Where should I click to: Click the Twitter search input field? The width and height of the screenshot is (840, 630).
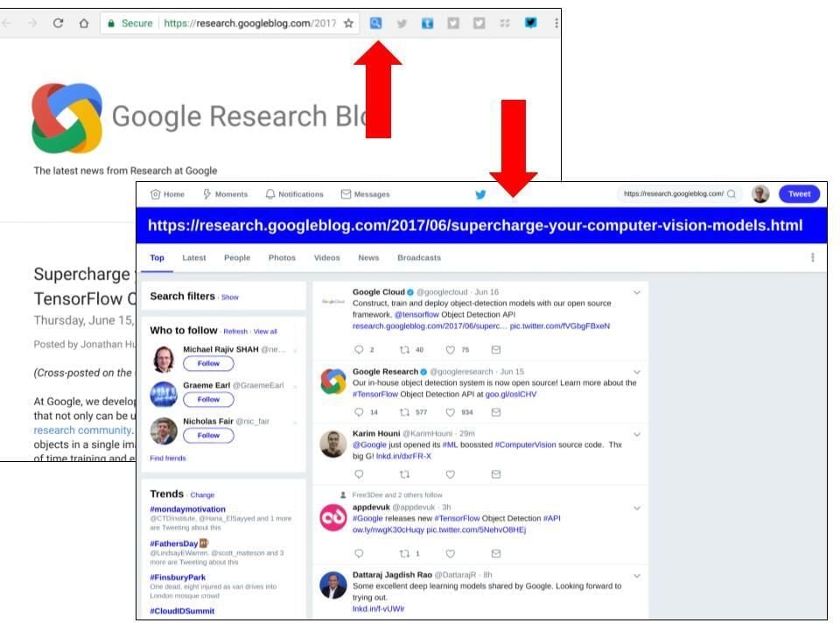pyautogui.click(x=679, y=194)
